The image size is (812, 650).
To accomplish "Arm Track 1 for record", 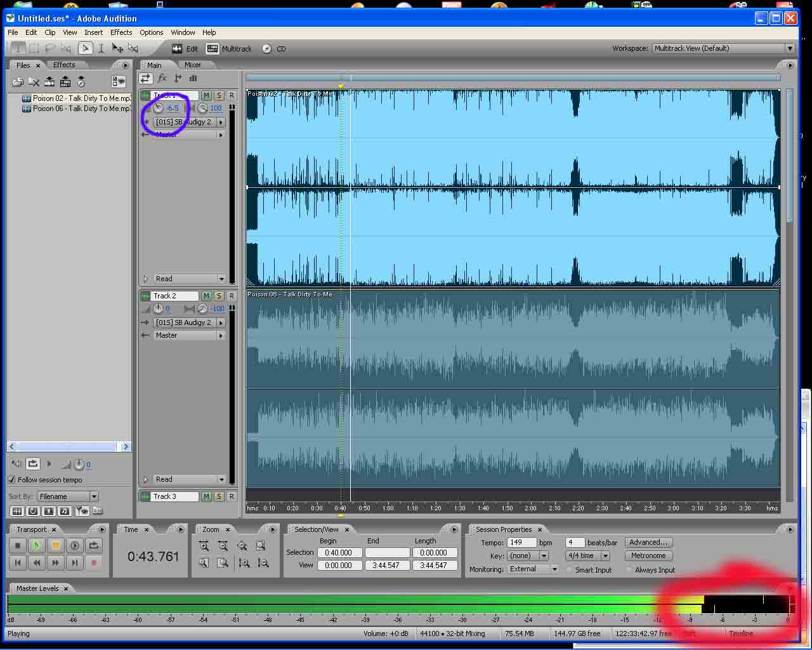I will (232, 95).
